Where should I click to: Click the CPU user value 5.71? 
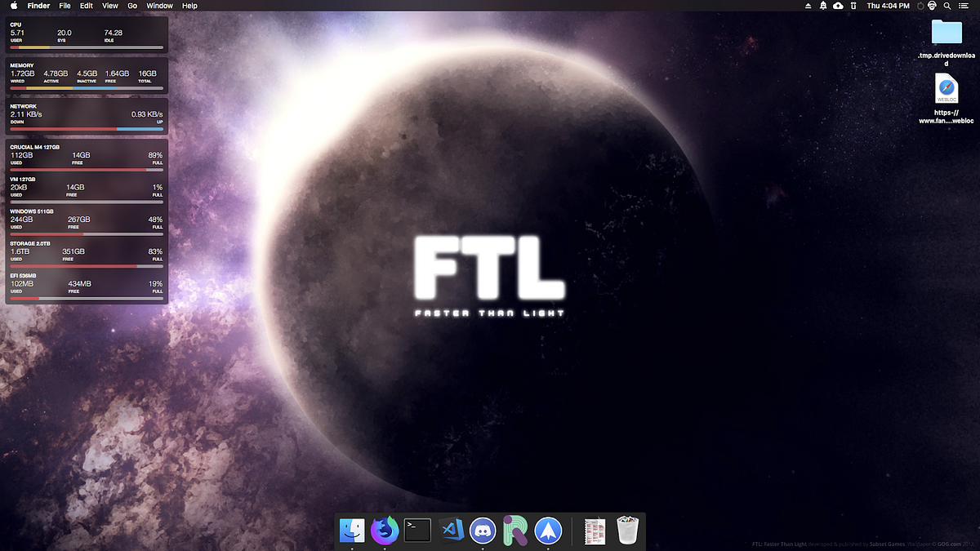17,33
